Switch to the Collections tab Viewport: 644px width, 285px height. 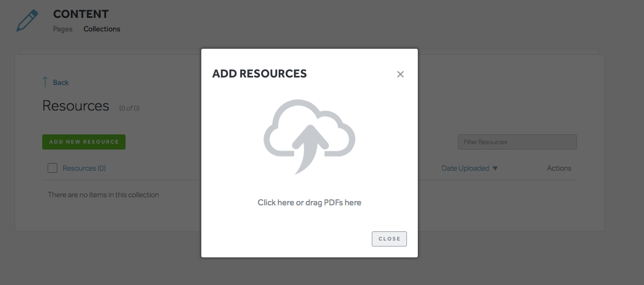pyautogui.click(x=102, y=29)
